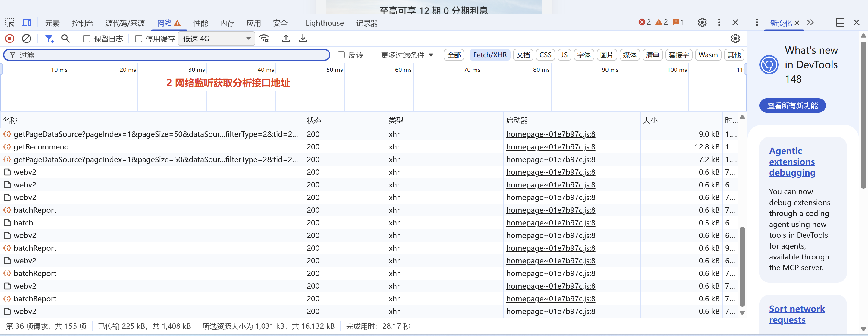The height and width of the screenshot is (336, 868).
Task: Stop recording the network log
Action: click(x=10, y=39)
